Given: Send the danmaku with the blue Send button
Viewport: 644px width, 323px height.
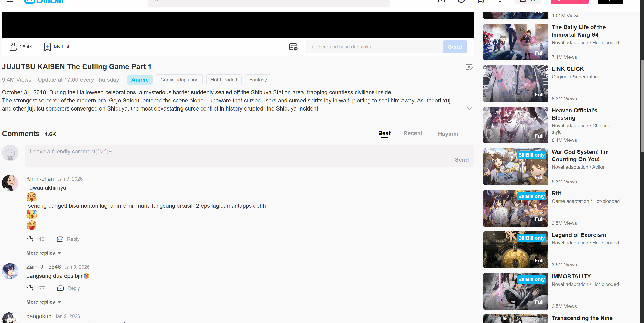Looking at the screenshot, I should (455, 47).
